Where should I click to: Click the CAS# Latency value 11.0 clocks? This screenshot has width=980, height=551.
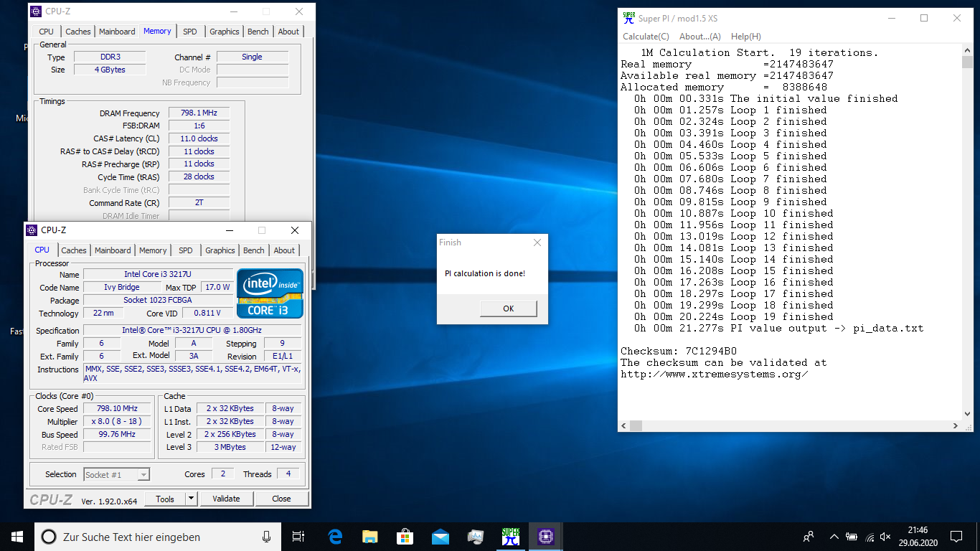point(199,138)
